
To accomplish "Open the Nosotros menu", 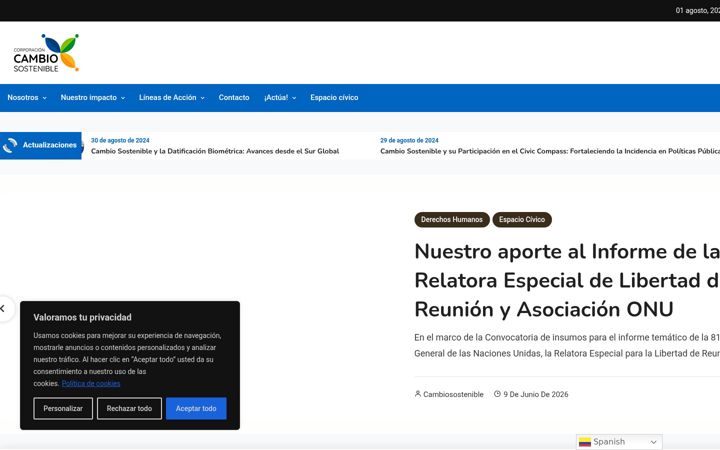I will [27, 97].
